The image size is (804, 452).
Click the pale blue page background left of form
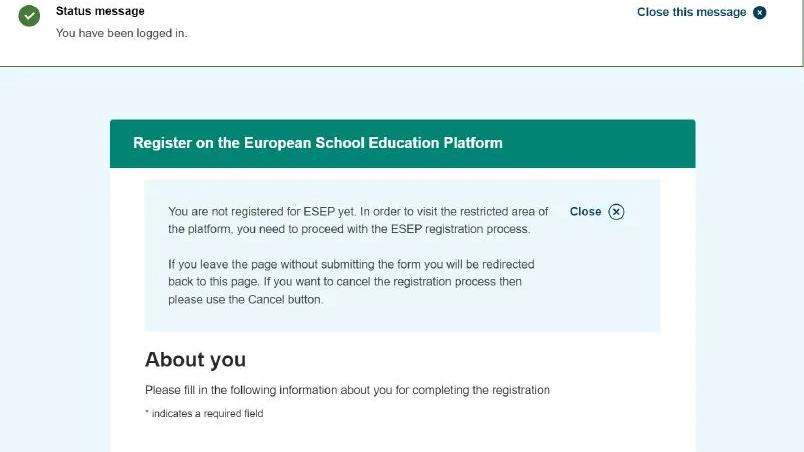click(54, 256)
